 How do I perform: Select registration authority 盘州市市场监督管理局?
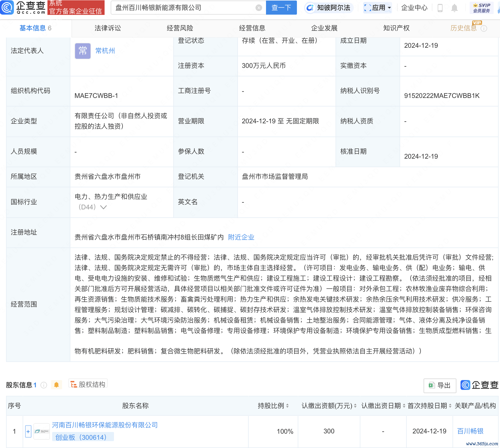coord(275,177)
